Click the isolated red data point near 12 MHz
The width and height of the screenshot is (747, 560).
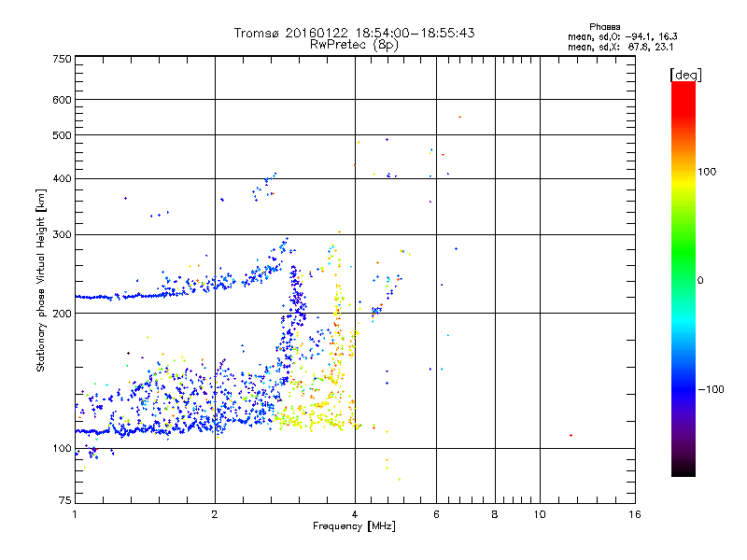(571, 435)
